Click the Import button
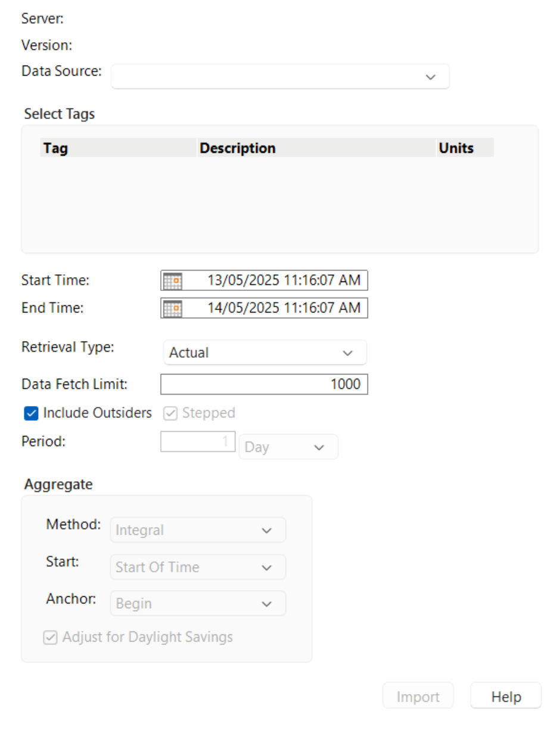 coord(418,696)
